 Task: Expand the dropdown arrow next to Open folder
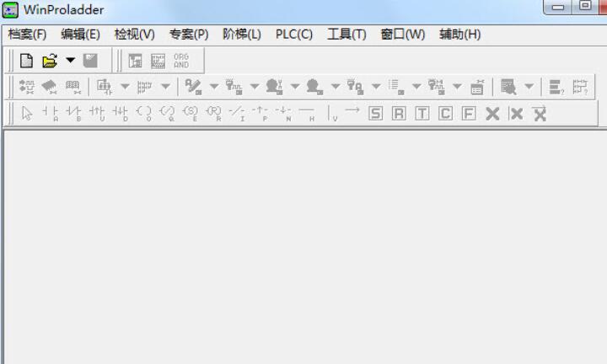click(71, 61)
